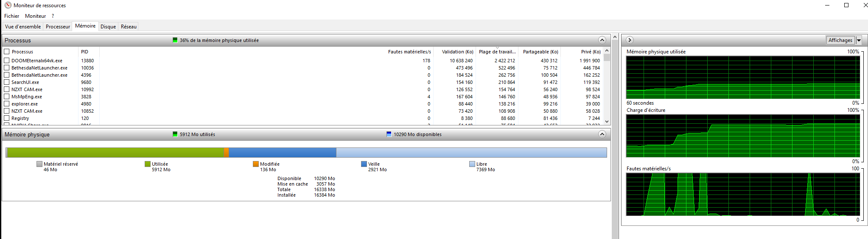The width and height of the screenshot is (868, 239).
Task: Tick the checkbox for MsMpEng.exe
Action: [6, 97]
